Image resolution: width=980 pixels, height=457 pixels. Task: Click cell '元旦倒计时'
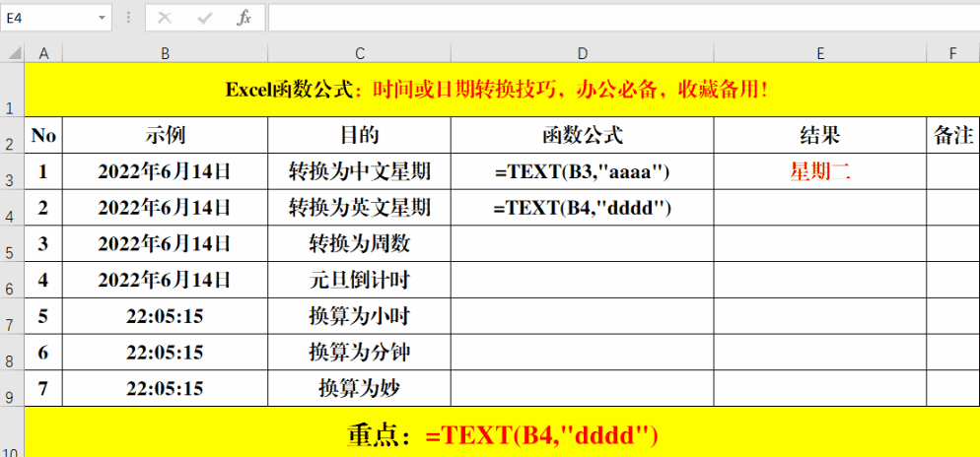[x=360, y=281]
